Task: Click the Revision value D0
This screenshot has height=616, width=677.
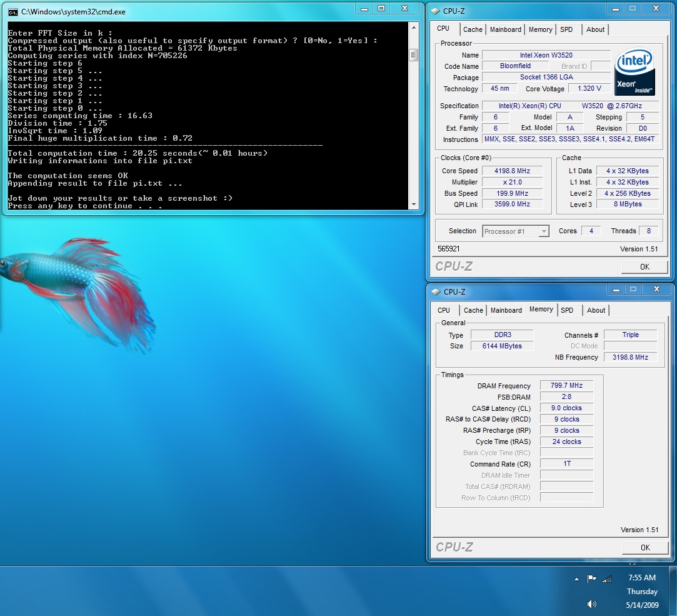Action: pos(643,128)
